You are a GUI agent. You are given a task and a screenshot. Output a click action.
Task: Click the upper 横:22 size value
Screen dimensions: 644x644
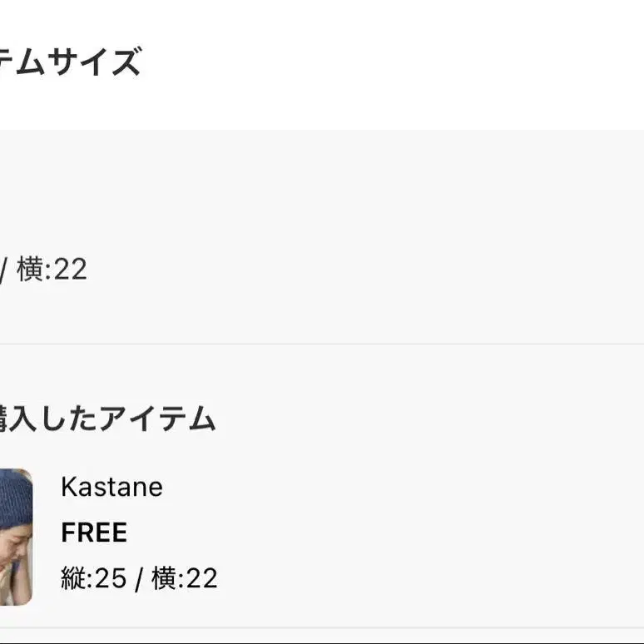(x=52, y=270)
